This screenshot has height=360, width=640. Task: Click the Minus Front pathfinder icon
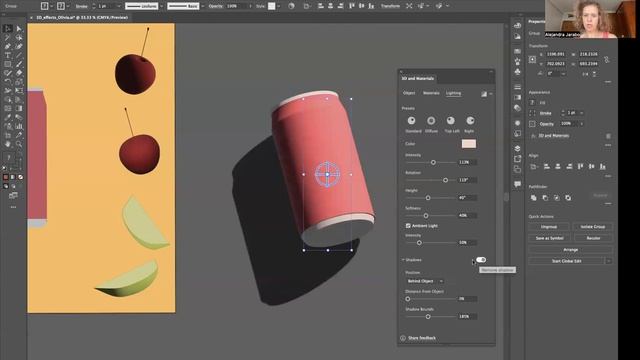[545, 198]
